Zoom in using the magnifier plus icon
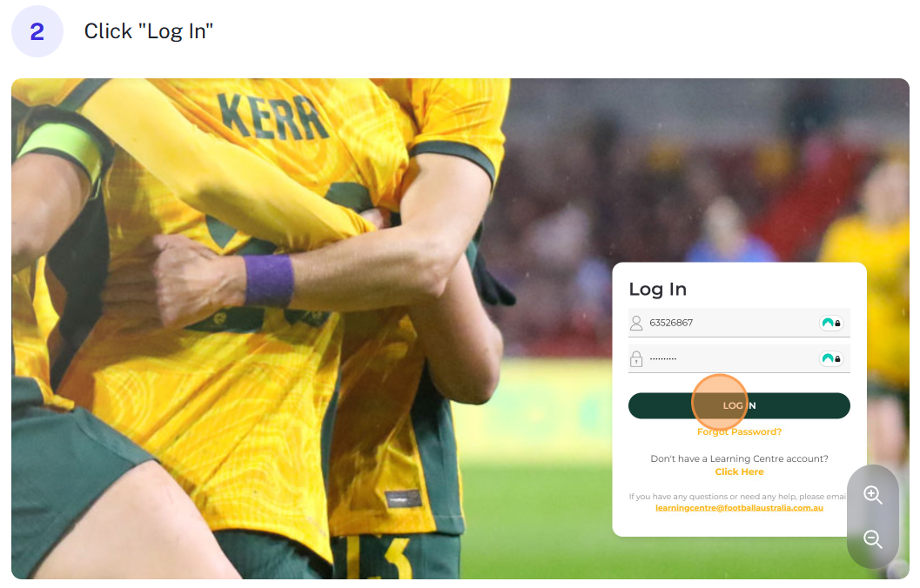The width and height of the screenshot is (920, 588). (x=872, y=495)
